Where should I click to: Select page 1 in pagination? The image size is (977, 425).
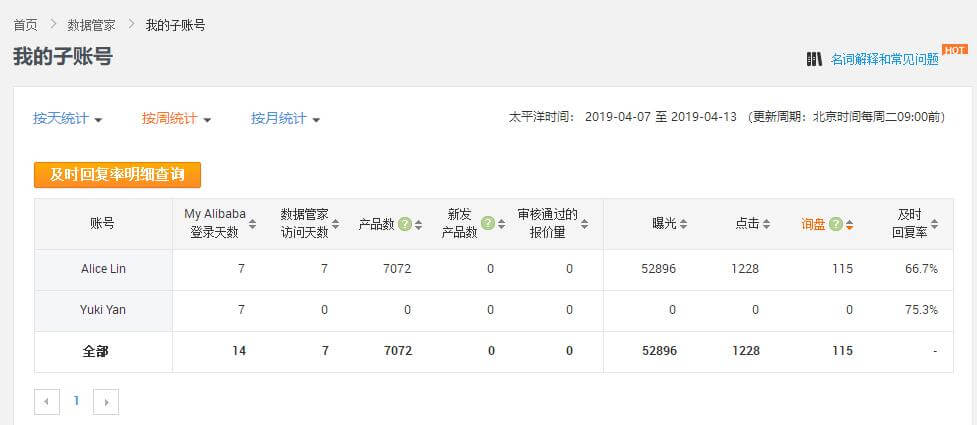click(76, 401)
